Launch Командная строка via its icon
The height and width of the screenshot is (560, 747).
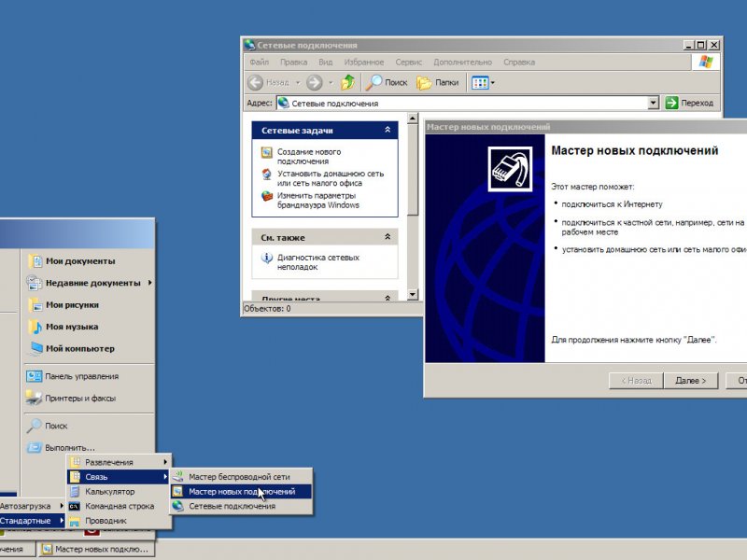click(x=75, y=506)
